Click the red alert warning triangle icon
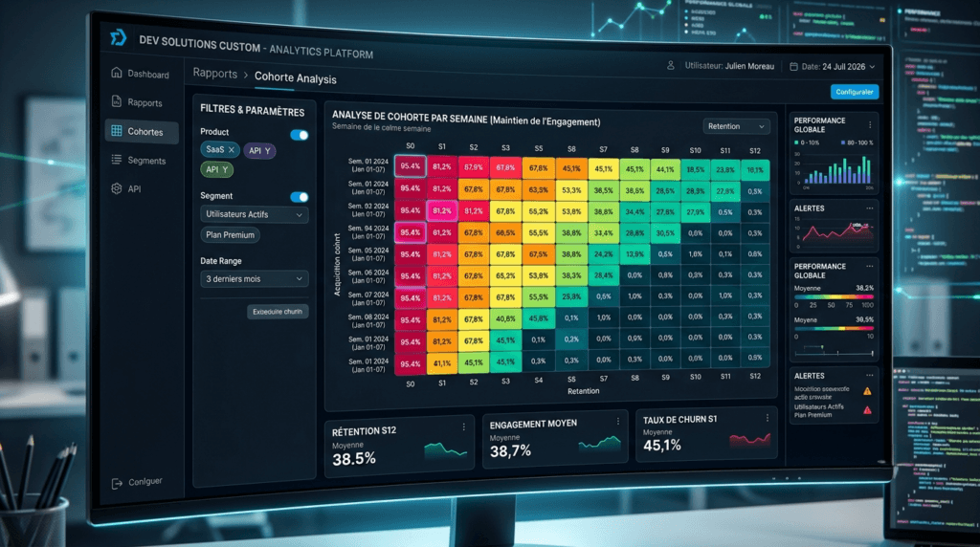This screenshot has height=547, width=980. (867, 410)
